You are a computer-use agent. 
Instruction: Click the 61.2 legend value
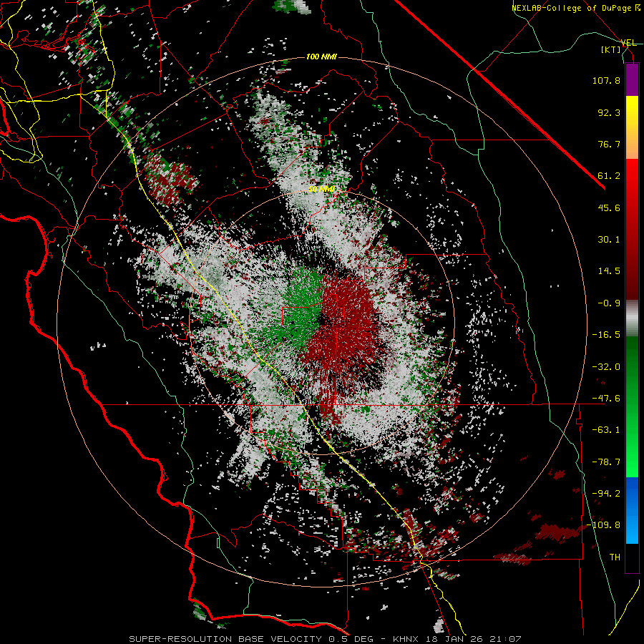coord(609,176)
